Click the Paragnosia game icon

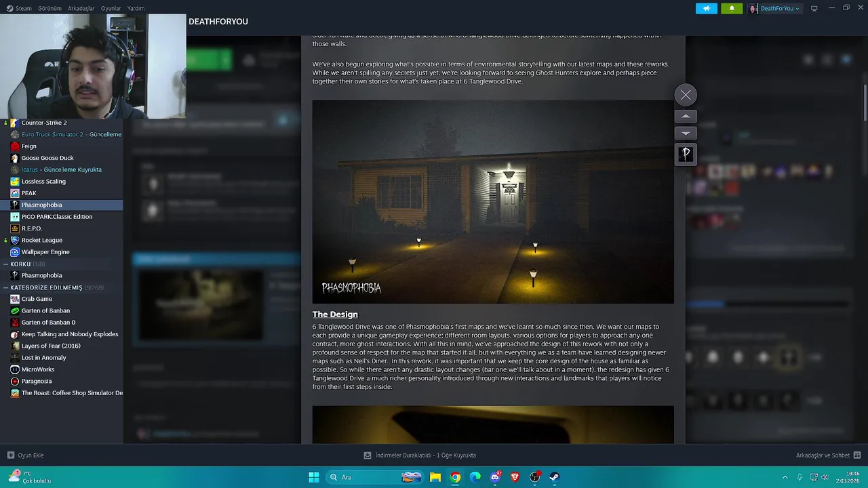[15, 381]
